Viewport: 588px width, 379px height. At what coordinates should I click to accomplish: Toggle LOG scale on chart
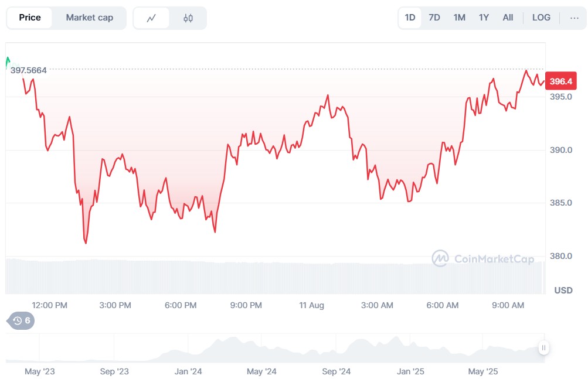click(x=541, y=18)
